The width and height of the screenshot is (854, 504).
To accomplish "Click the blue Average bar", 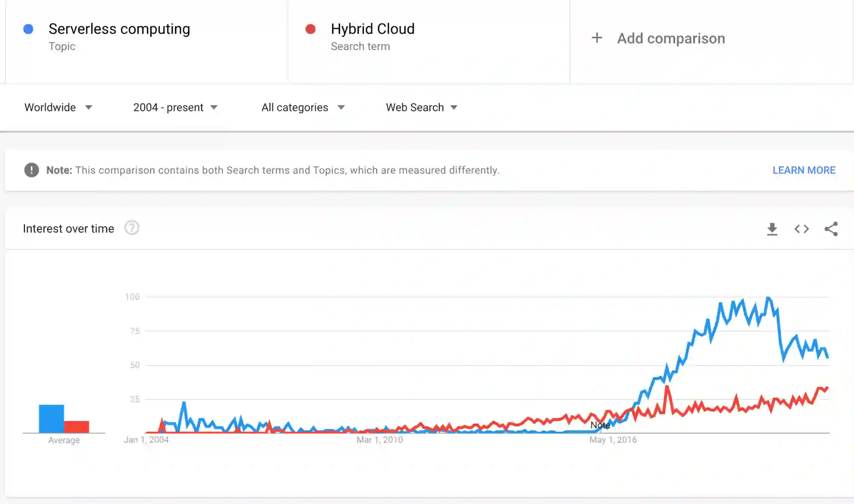I will coord(51,419).
